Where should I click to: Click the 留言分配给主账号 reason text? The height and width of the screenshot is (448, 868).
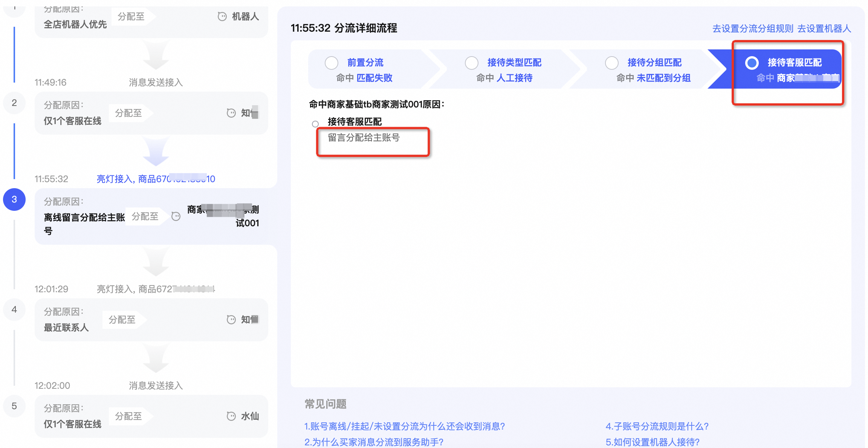pos(364,138)
